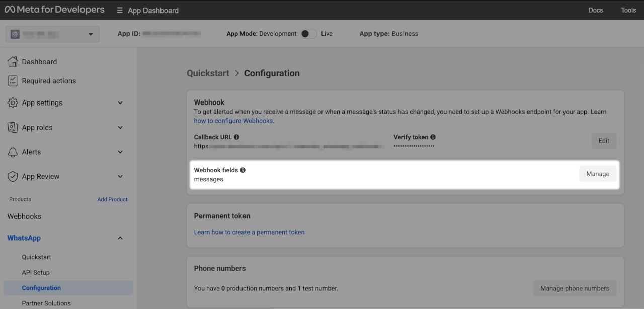Open Tools in the top bar

click(628, 10)
